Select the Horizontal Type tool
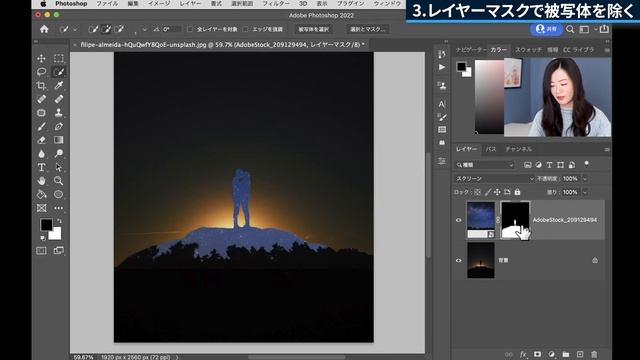This screenshot has height=360, width=640. (x=41, y=167)
